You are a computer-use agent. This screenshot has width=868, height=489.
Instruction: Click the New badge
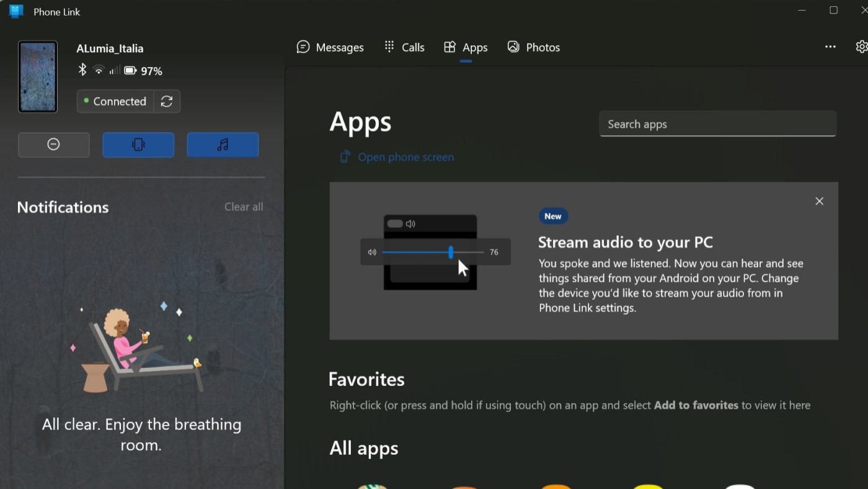[553, 216]
